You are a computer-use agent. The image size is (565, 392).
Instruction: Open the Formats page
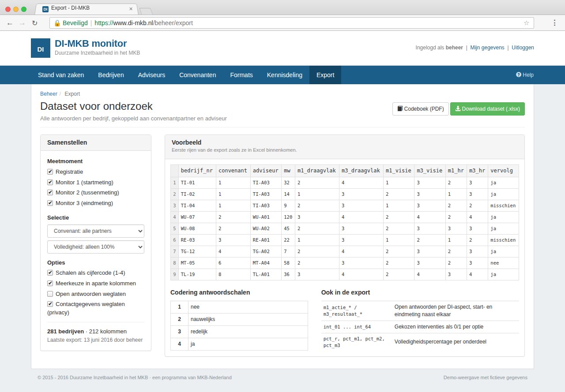241,75
